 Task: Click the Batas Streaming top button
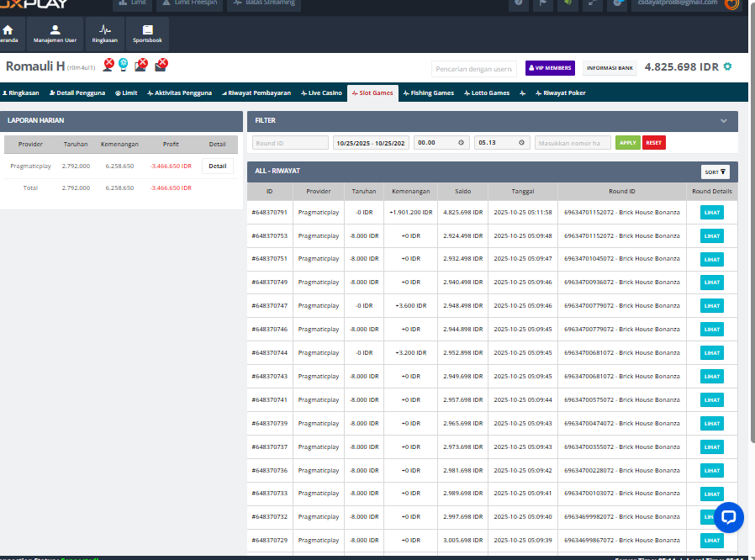(264, 3)
